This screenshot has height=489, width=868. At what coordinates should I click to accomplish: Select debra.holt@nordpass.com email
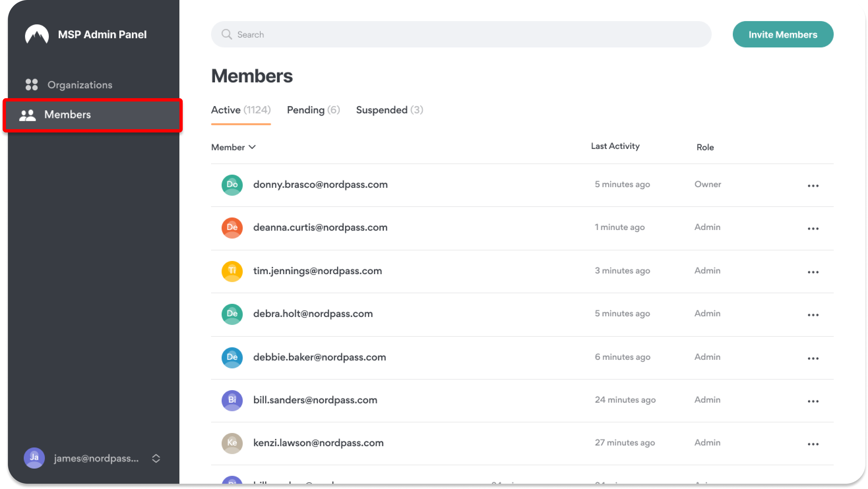click(x=313, y=314)
